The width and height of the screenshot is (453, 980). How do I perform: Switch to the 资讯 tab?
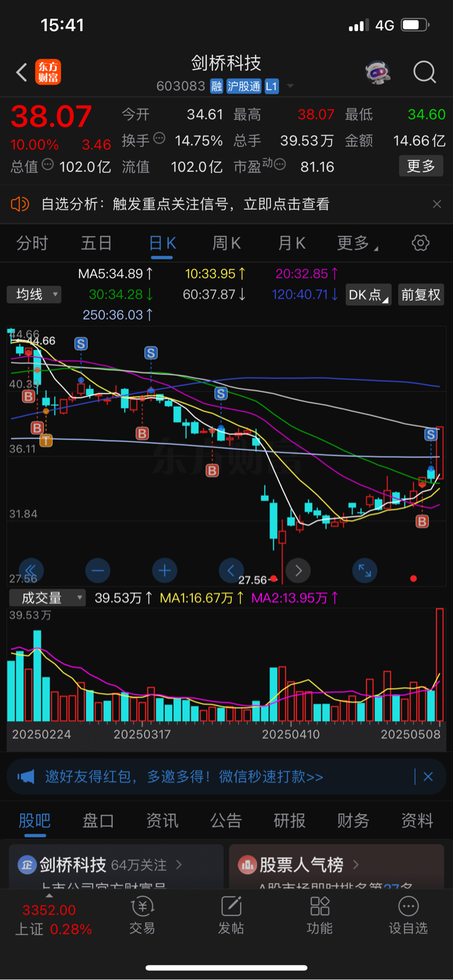point(162,820)
